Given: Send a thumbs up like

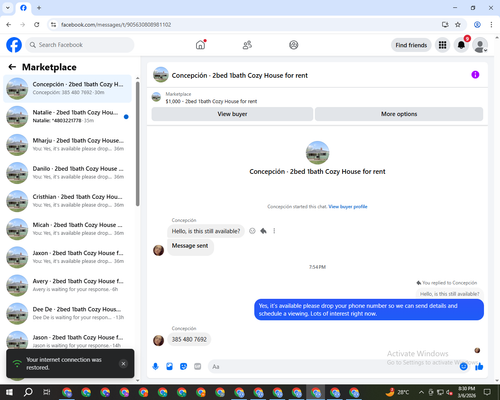Looking at the screenshot, I should coord(479,367).
